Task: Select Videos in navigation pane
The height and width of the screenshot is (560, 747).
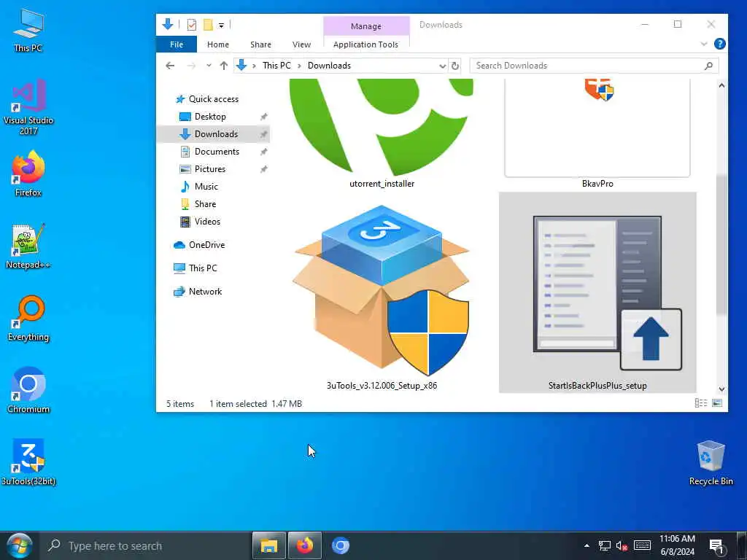Action: 207,222
